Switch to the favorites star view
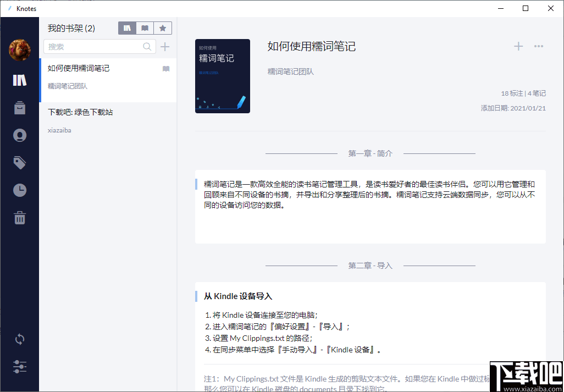The width and height of the screenshot is (564, 392). [x=163, y=27]
